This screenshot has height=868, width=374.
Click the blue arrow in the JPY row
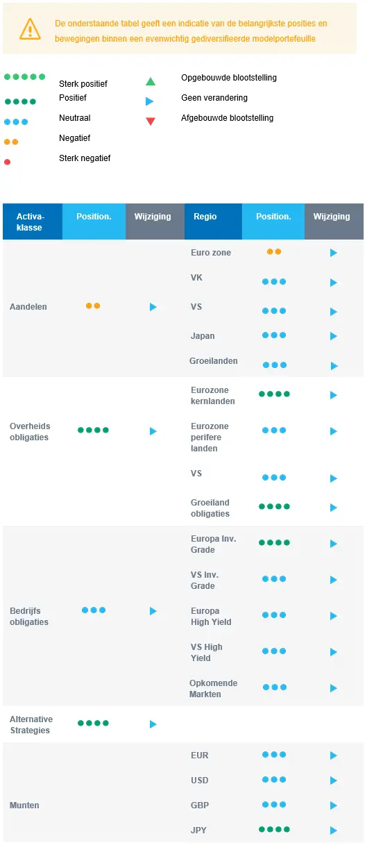coord(334,831)
